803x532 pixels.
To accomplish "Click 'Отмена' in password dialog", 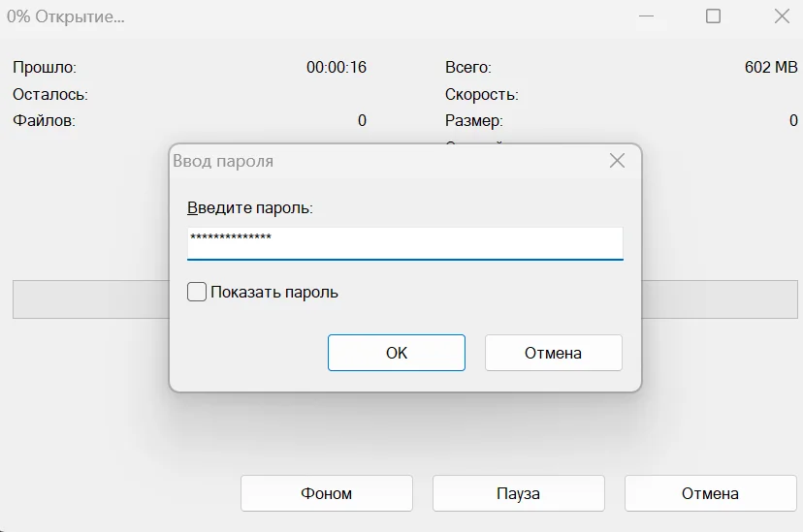I will click(x=554, y=353).
